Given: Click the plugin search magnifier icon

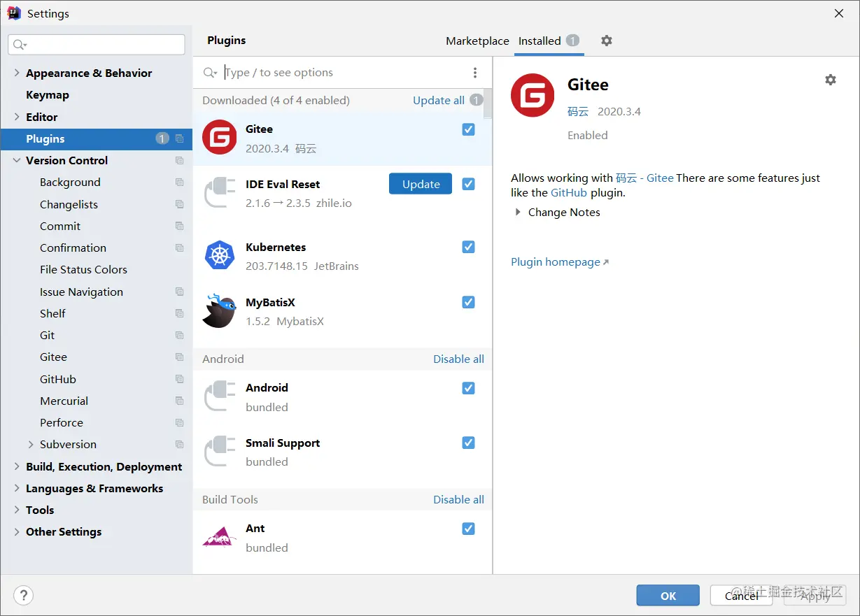Looking at the screenshot, I should click(209, 73).
